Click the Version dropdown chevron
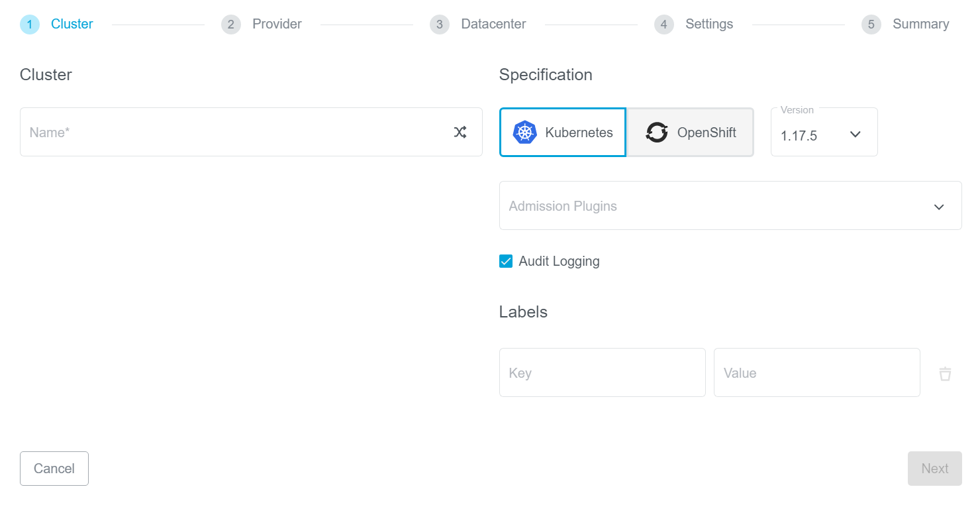 (x=855, y=133)
